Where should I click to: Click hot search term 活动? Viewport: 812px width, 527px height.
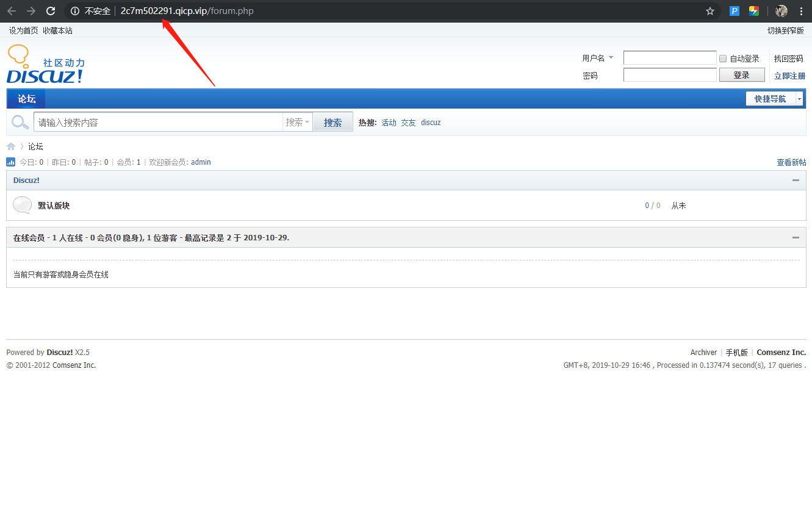pyautogui.click(x=389, y=123)
